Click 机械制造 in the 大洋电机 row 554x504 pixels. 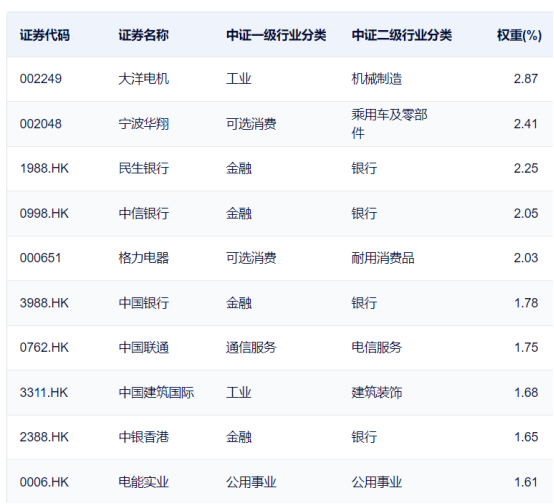tap(377, 79)
